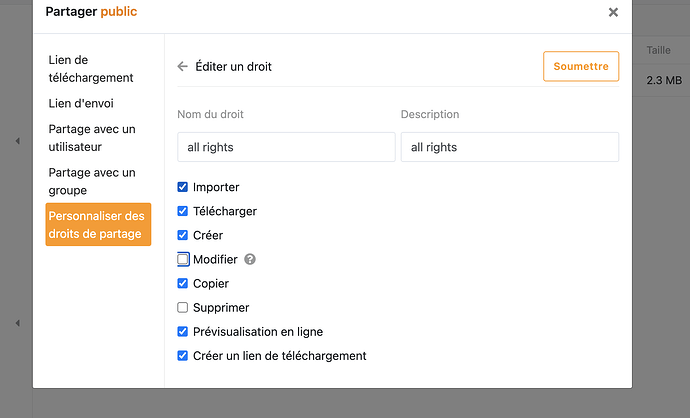Submit the right with the Soumettre button

580,67
